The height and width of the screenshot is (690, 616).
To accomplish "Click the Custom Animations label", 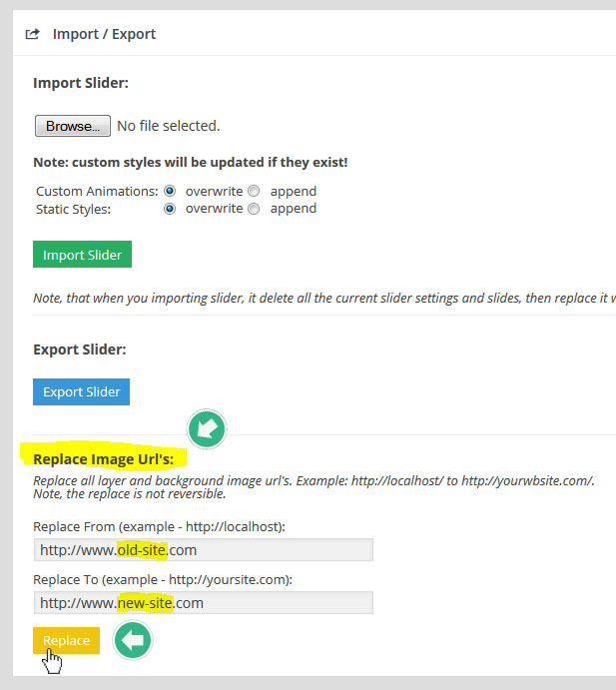I will click(97, 191).
